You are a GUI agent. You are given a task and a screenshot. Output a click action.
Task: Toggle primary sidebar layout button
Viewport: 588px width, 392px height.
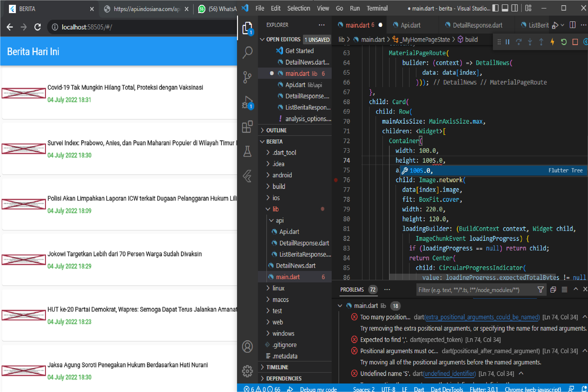tap(495, 8)
